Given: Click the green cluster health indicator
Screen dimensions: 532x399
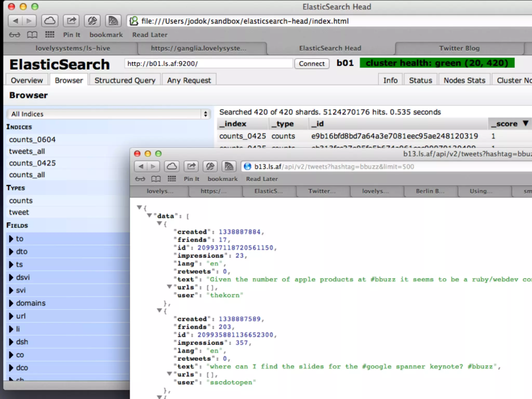Looking at the screenshot, I should (x=437, y=63).
